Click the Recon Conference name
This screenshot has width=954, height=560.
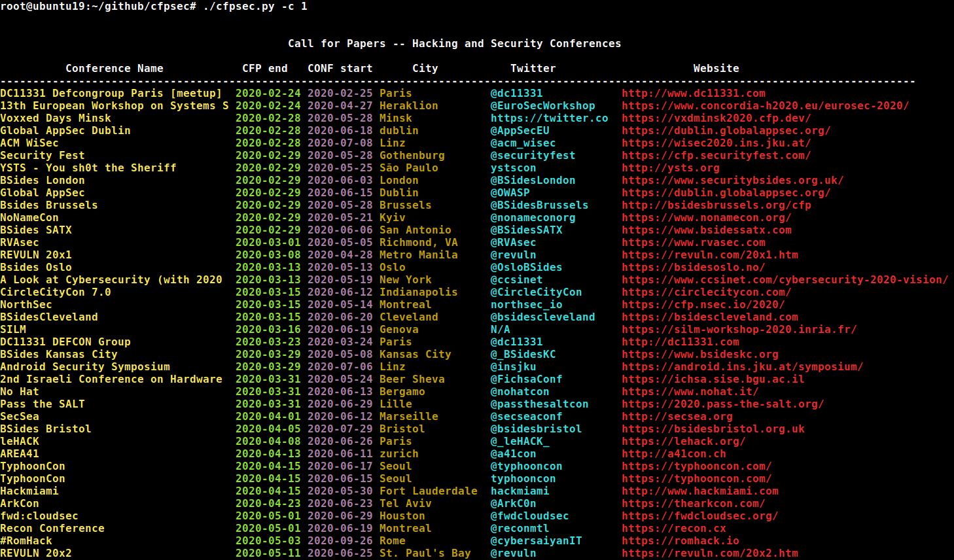click(52, 528)
